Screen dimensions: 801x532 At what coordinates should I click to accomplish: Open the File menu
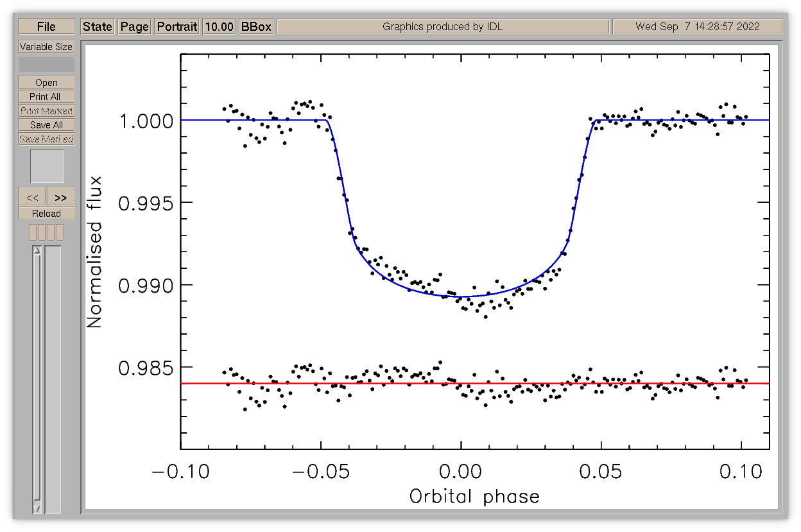[46, 26]
